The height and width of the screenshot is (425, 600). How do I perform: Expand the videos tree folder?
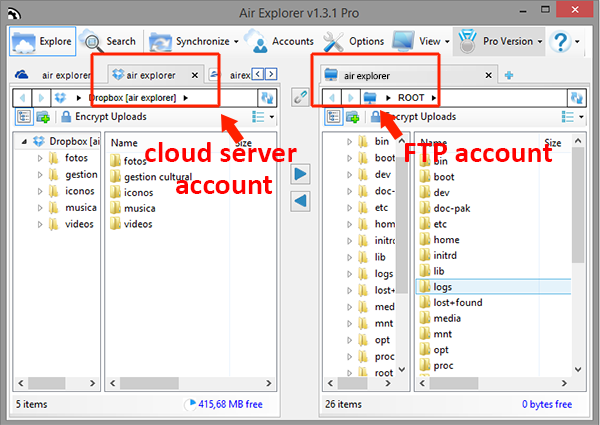coord(40,225)
